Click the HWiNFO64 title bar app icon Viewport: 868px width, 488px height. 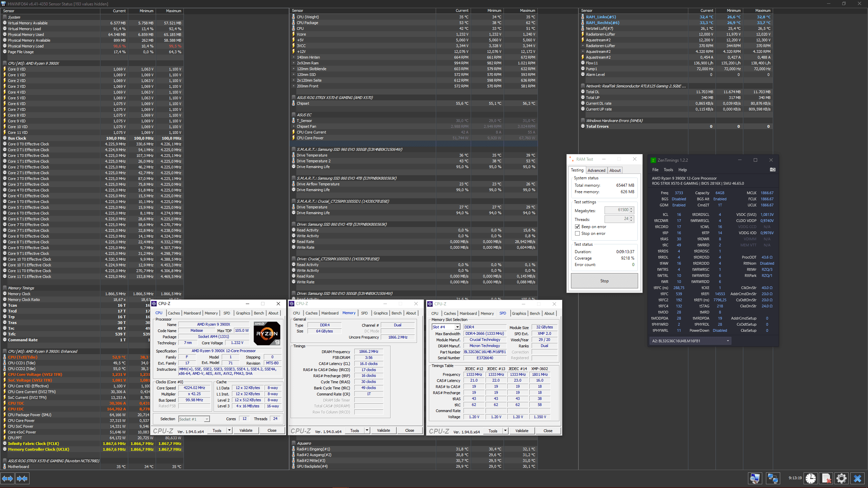3,4
